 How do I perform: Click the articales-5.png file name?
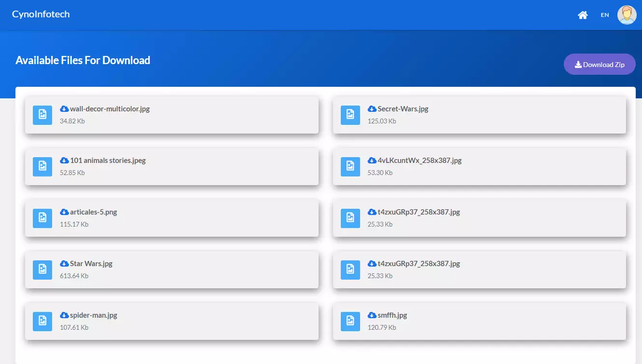tap(94, 212)
